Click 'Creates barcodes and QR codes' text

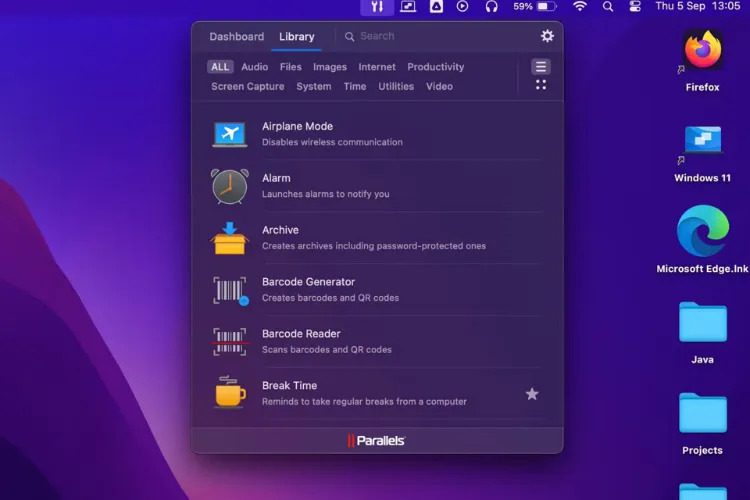tap(330, 298)
